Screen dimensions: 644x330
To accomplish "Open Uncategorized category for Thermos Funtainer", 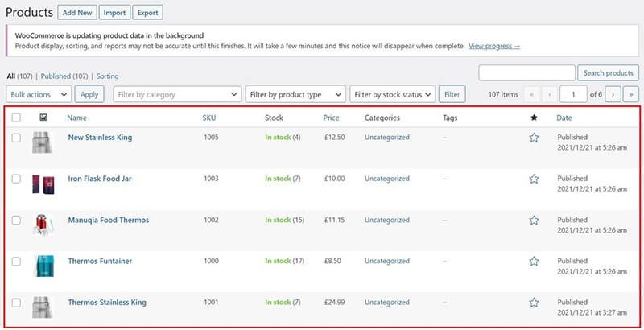I will point(387,261).
